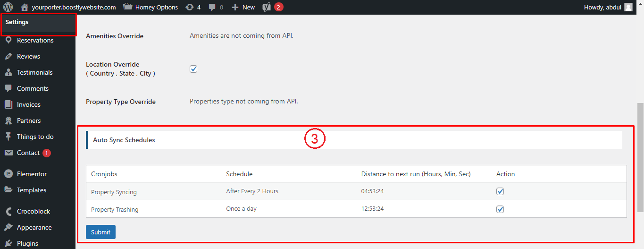Click the Action column header

point(505,174)
